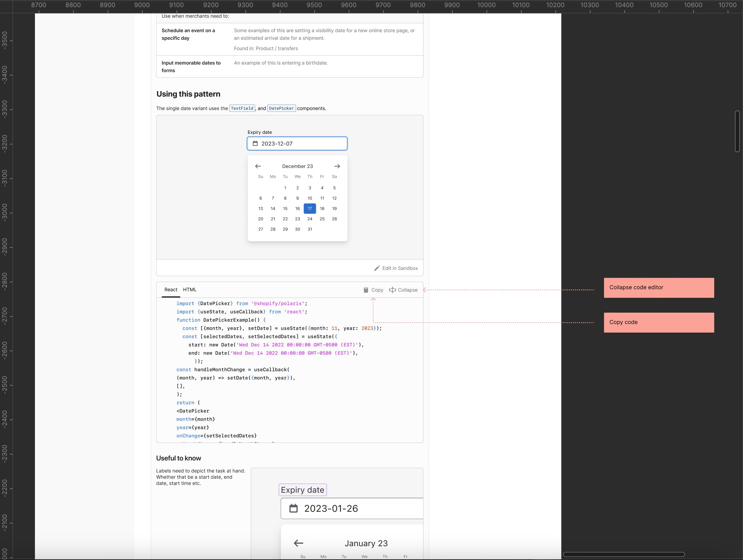This screenshot has height=560, width=743.
Task: Switch to the React tab
Action: tap(171, 289)
